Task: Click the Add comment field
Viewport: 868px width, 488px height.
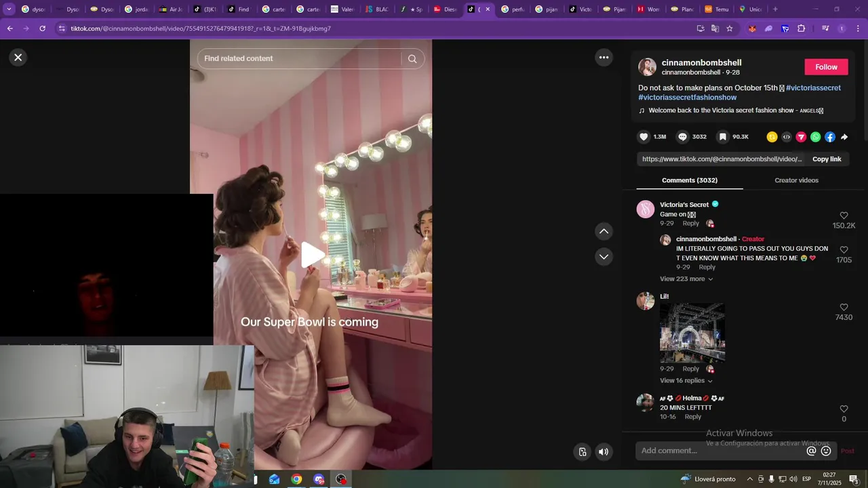Action: [720, 451]
